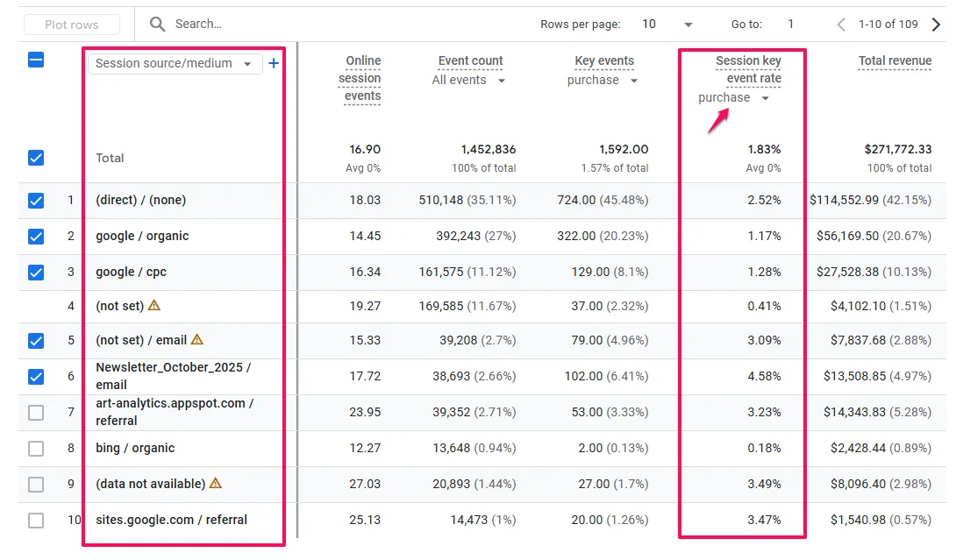963x560 pixels.
Task: Click warning icon beside (data not available)
Action: point(216,484)
